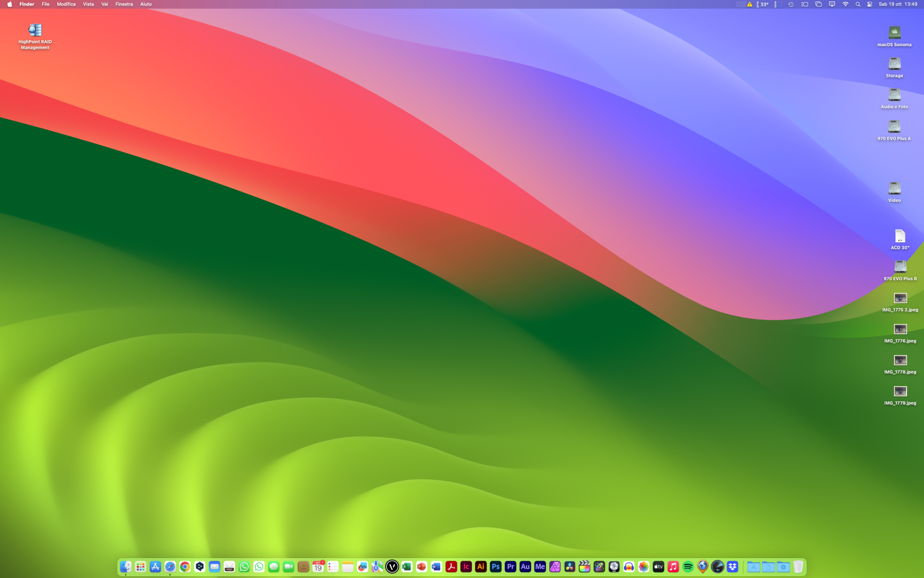Open the Apple menu
Image resolution: width=924 pixels, height=578 pixels.
click(x=10, y=4)
